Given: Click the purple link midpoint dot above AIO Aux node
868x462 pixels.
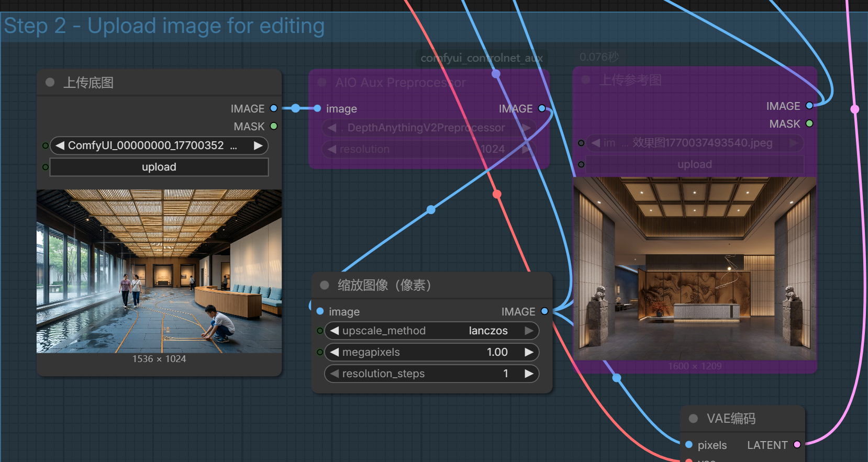Looking at the screenshot, I should coord(496,74).
